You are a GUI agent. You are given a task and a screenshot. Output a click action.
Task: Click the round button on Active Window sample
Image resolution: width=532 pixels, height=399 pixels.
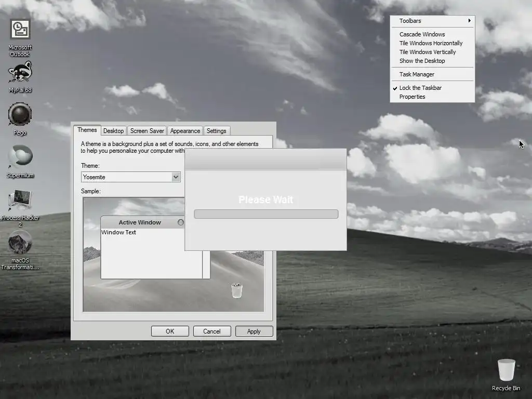180,222
